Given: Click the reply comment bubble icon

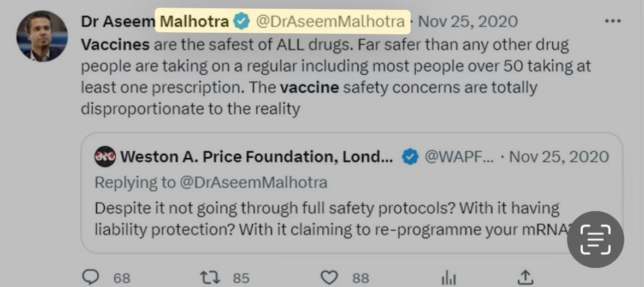Looking at the screenshot, I should [x=90, y=277].
